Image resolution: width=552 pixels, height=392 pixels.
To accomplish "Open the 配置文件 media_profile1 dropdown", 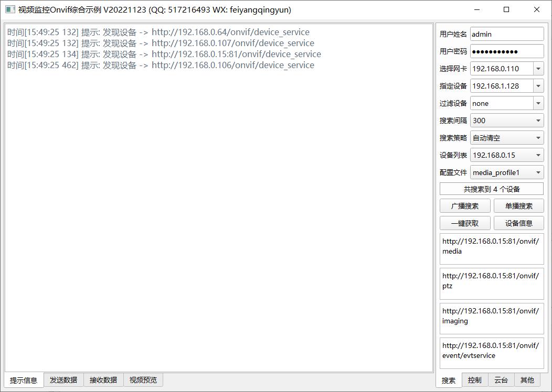I will point(538,172).
